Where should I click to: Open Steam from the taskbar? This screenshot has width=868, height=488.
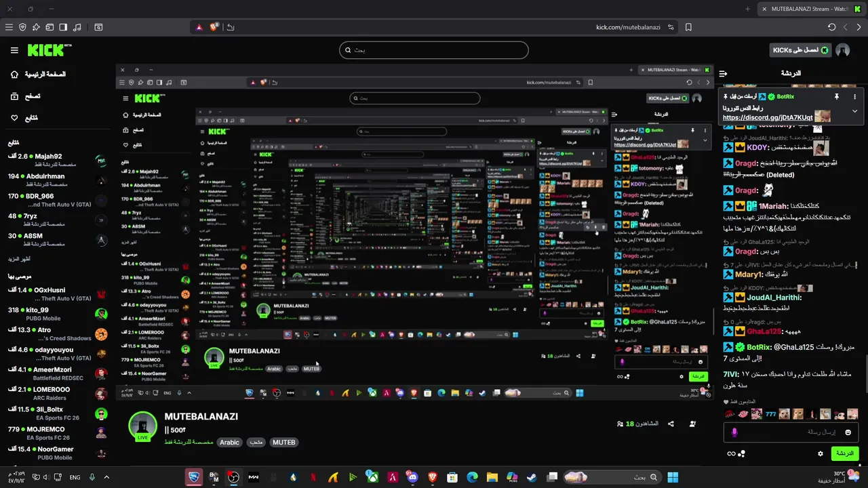[x=532, y=477]
